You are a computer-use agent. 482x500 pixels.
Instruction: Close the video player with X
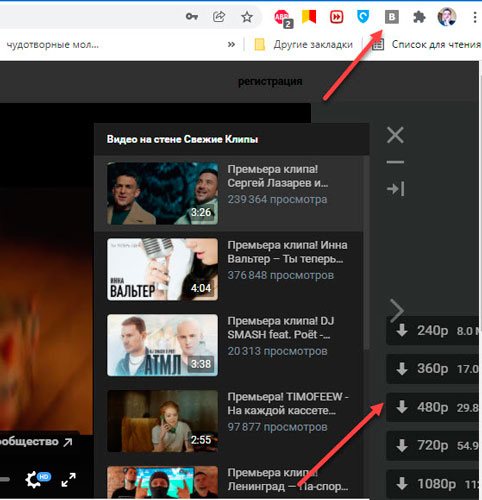[x=395, y=135]
